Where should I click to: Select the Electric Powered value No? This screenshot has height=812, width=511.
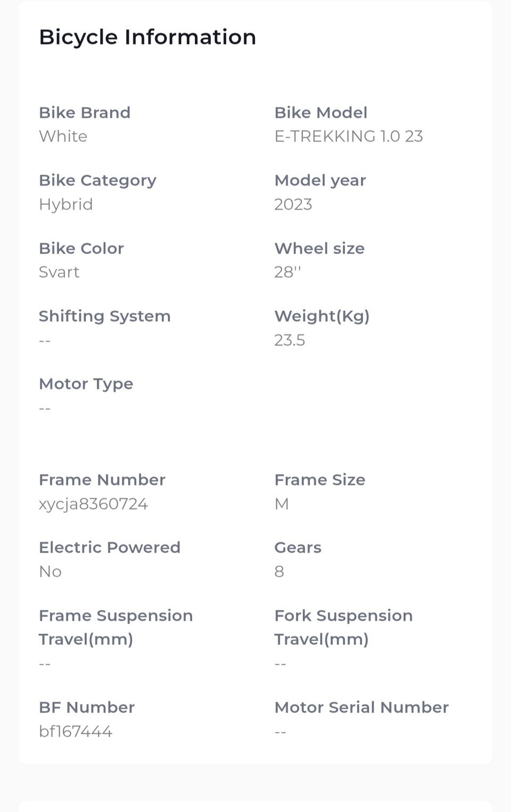click(x=51, y=571)
